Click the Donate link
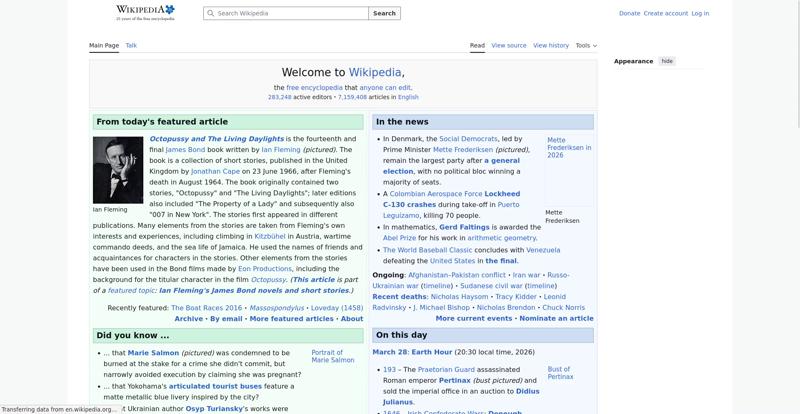This screenshot has height=414, width=800. tap(629, 14)
